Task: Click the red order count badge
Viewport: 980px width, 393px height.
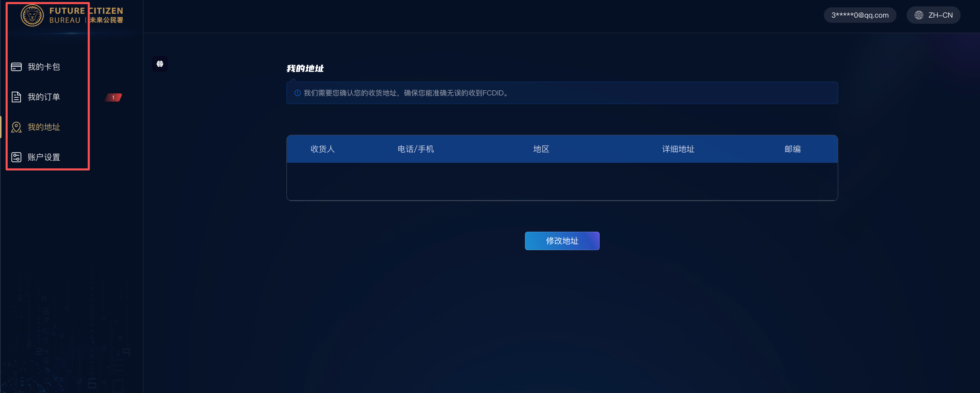Action: tap(113, 98)
